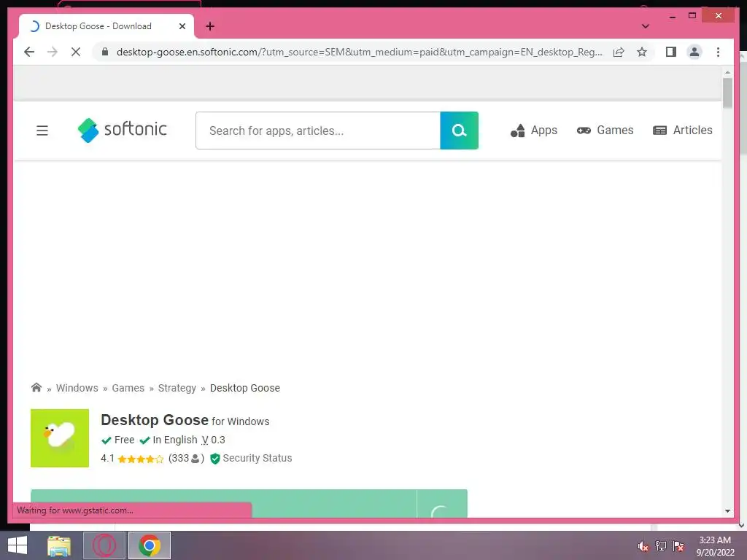Click the browser forward arrow

[x=53, y=52]
